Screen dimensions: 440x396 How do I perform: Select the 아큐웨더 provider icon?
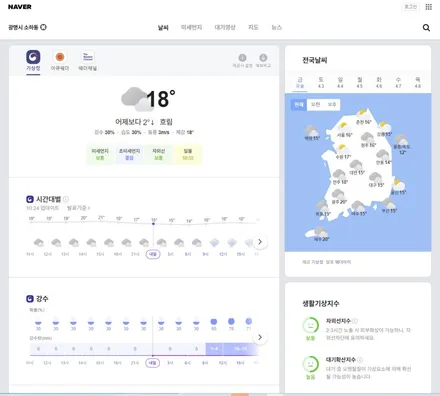click(x=60, y=57)
